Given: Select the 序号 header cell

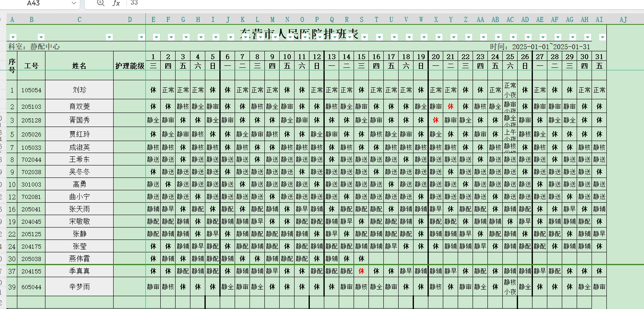Looking at the screenshot, I should [x=12, y=66].
